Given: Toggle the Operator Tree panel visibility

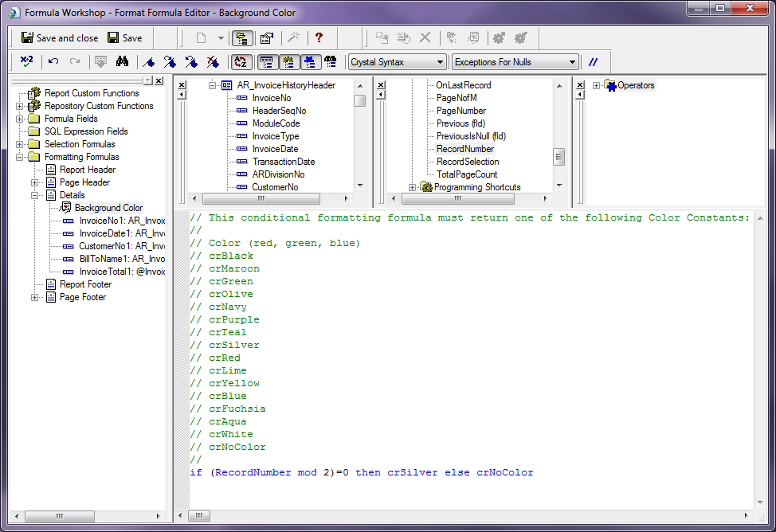Looking at the screenshot, I should click(310, 62).
